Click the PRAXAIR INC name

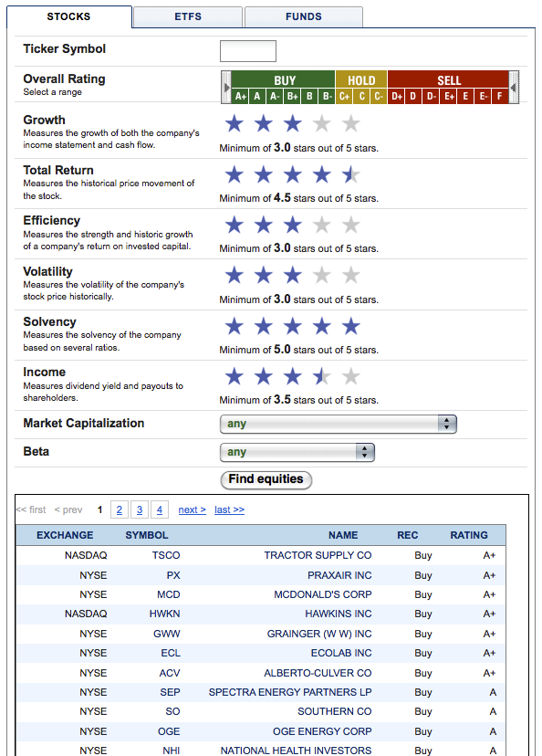339,575
